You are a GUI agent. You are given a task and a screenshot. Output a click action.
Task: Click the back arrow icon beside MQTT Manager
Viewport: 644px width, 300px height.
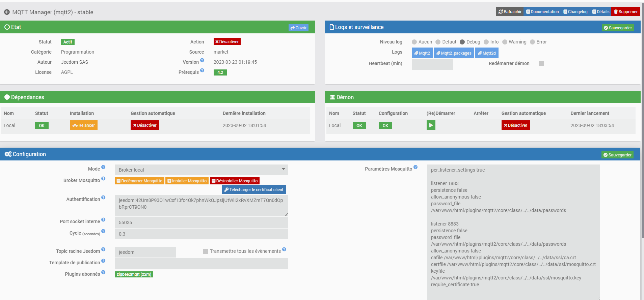[7, 12]
